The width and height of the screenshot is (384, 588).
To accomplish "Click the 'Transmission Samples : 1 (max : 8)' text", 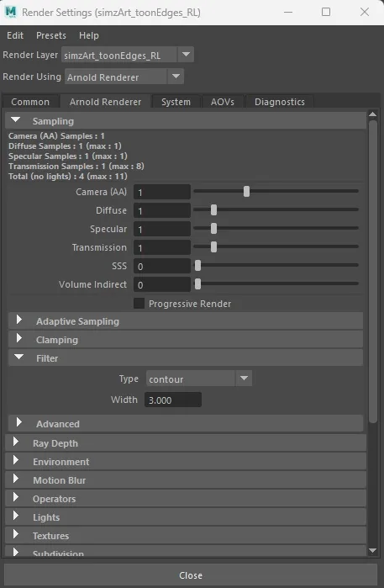I will click(76, 166).
